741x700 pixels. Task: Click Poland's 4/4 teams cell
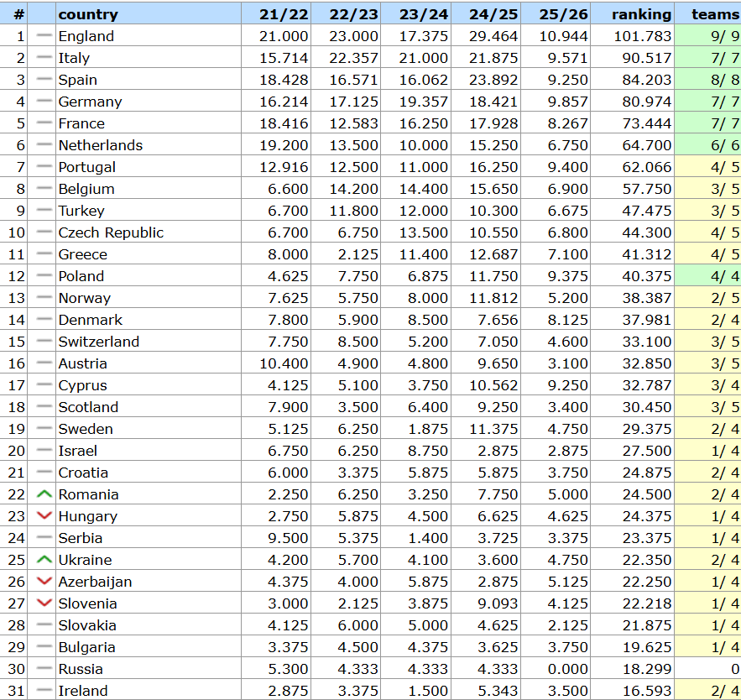click(724, 276)
